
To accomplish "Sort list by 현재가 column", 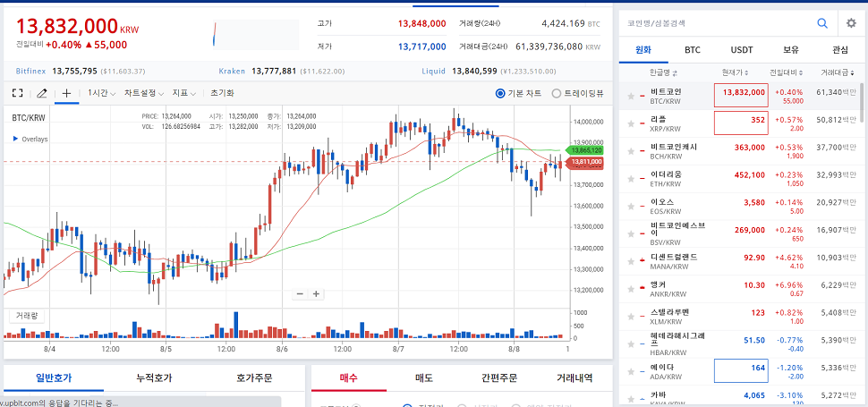I will pyautogui.click(x=736, y=72).
